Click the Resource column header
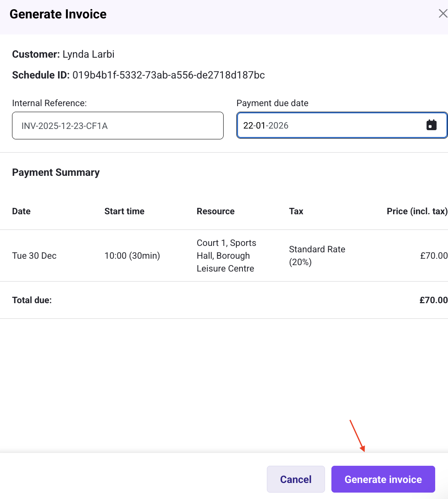Image resolution: width=448 pixels, height=499 pixels. pos(216,211)
